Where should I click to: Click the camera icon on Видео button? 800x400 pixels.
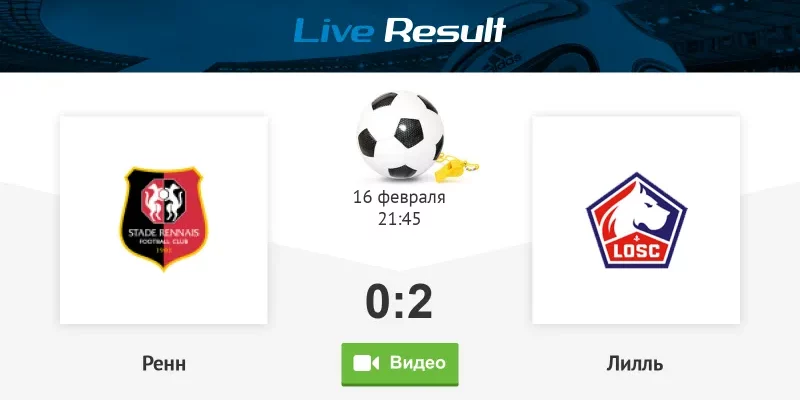point(366,363)
